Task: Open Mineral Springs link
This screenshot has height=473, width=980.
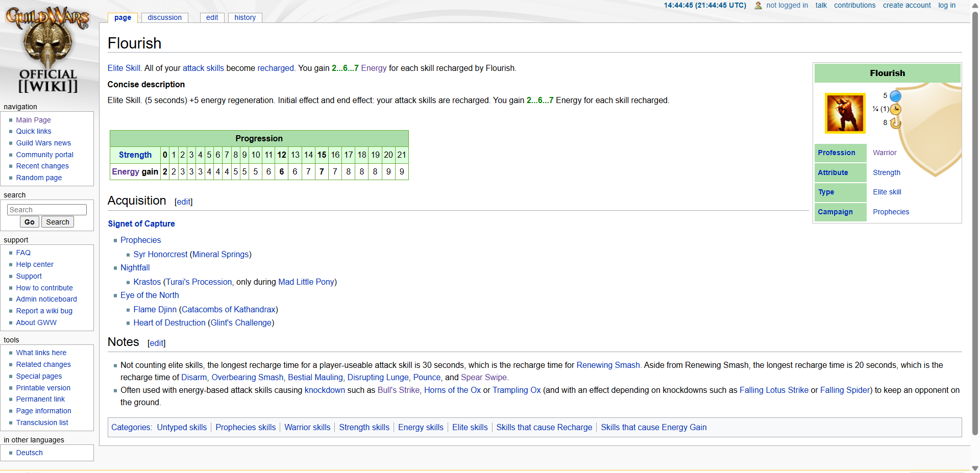Action: [220, 254]
